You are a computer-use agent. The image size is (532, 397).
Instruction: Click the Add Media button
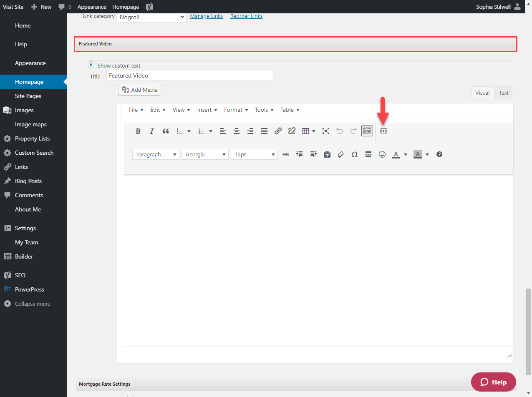click(x=139, y=90)
